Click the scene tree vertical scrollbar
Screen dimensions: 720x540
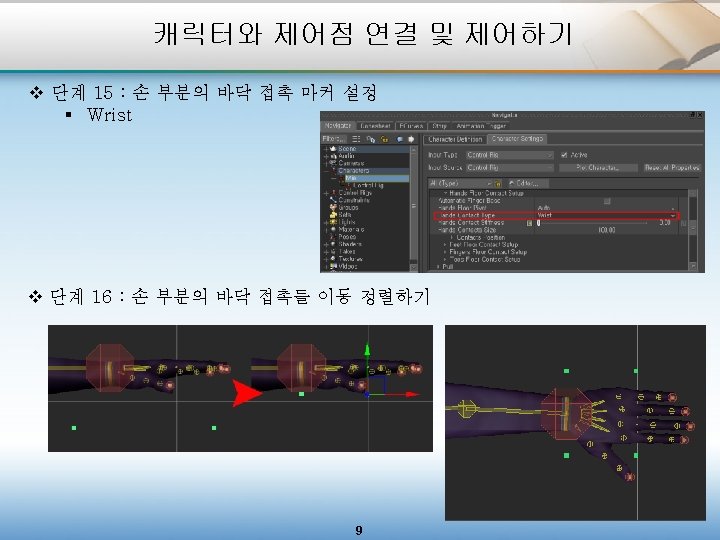[x=413, y=207]
